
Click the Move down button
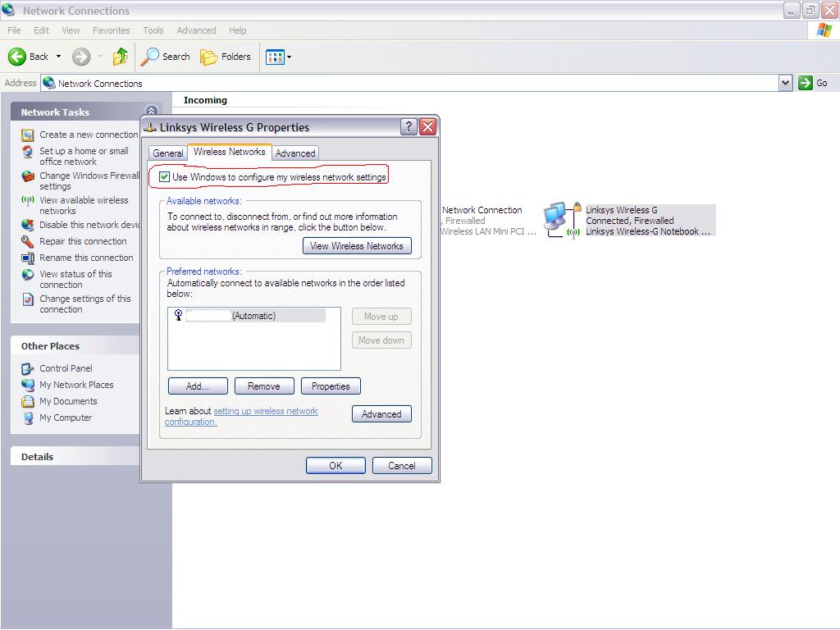tap(381, 340)
